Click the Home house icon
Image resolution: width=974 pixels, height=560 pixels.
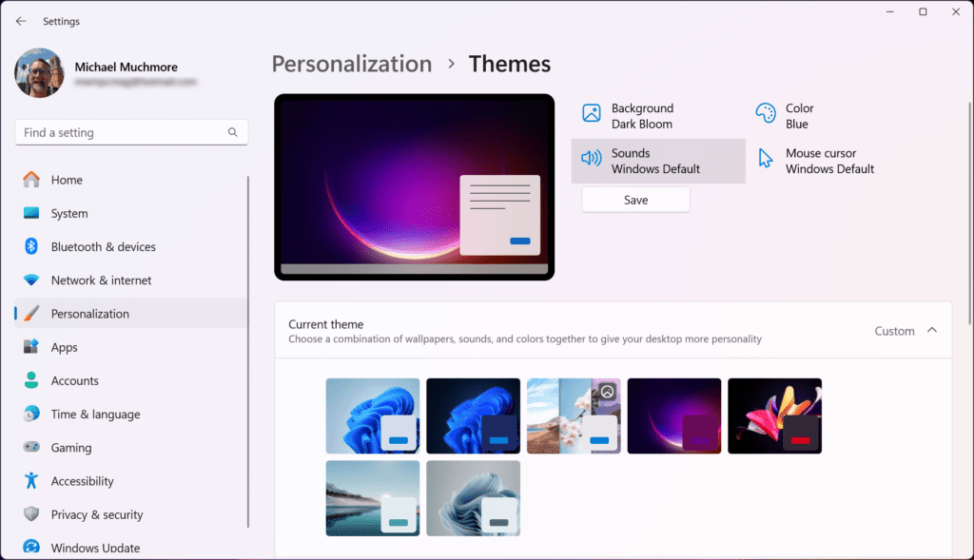[31, 180]
